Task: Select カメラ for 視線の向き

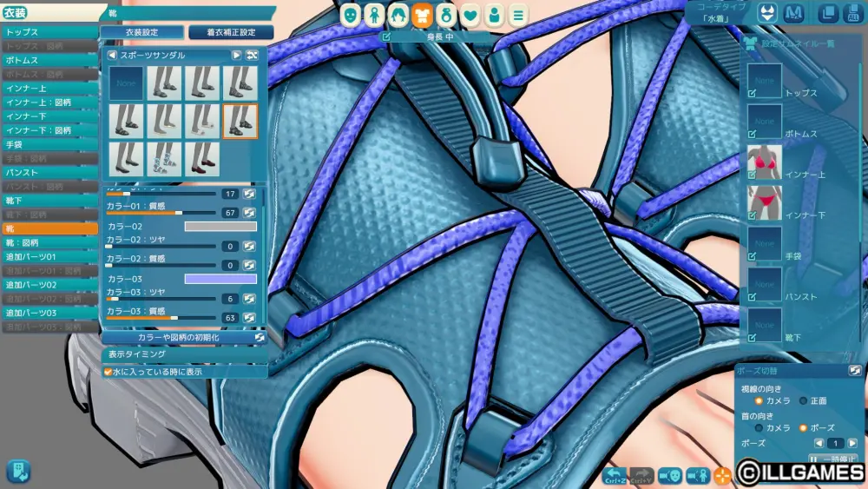Action: coord(759,400)
